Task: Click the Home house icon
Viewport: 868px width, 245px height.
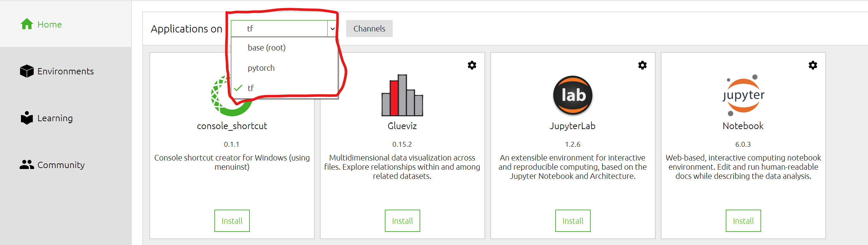Action: (27, 24)
